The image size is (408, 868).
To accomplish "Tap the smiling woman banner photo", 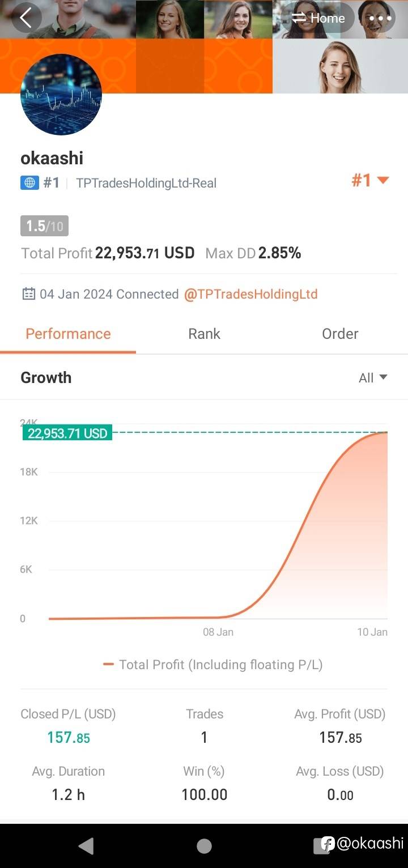I will (340, 66).
